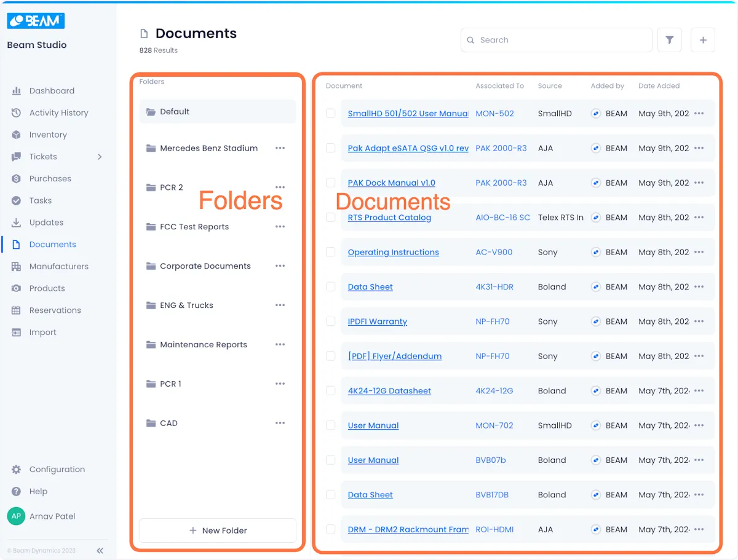Tick checkbox for Operating Instructions
The height and width of the screenshot is (560, 738).
(x=331, y=252)
